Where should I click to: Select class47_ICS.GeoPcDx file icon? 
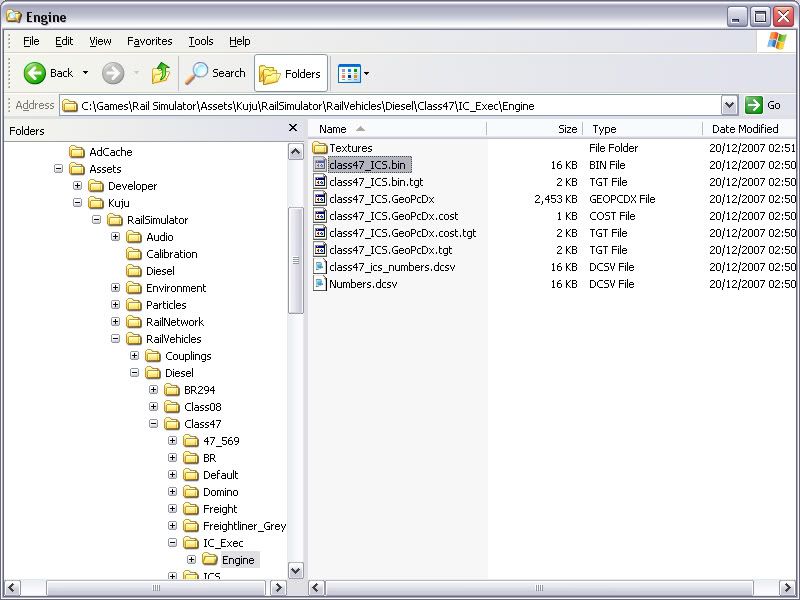320,199
